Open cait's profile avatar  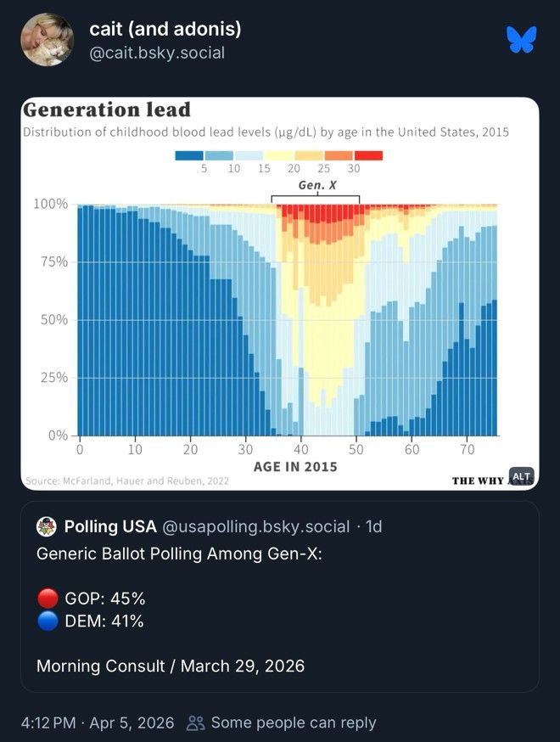(47, 39)
